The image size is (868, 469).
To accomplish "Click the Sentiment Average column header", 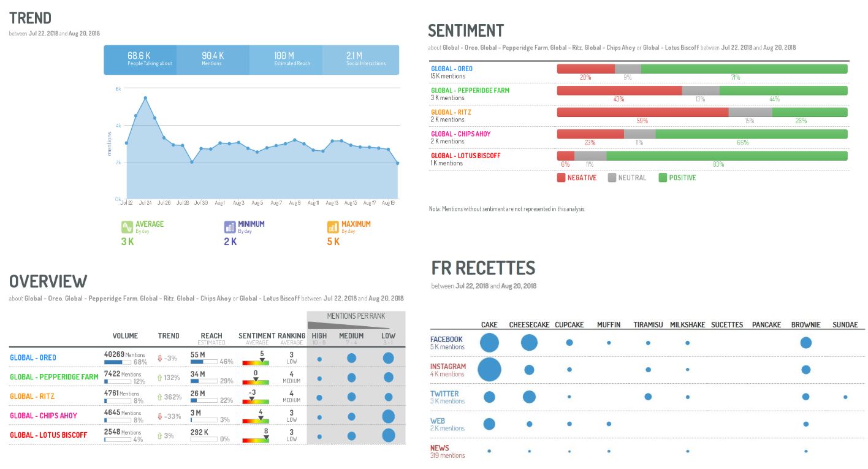I will pyautogui.click(x=257, y=338).
